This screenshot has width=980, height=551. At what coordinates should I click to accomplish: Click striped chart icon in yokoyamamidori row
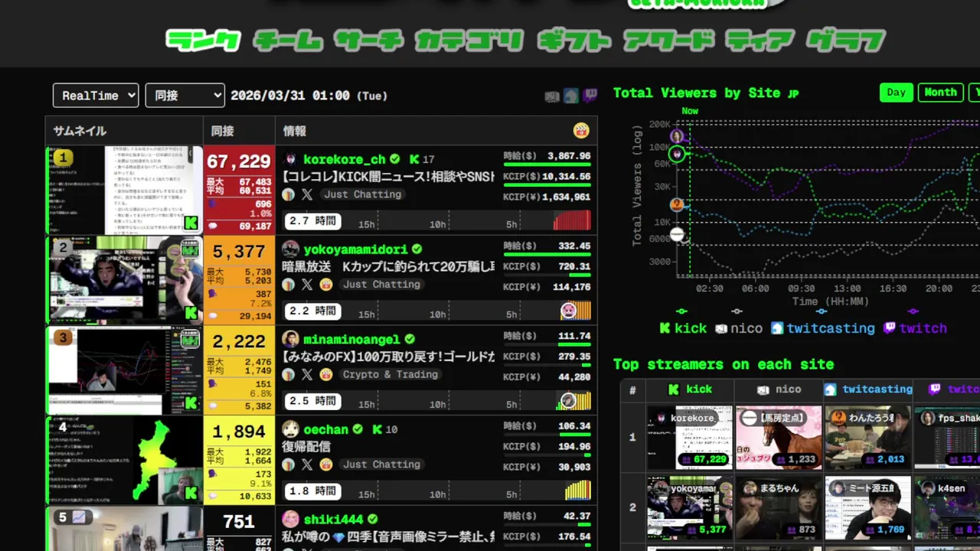[x=289, y=285]
